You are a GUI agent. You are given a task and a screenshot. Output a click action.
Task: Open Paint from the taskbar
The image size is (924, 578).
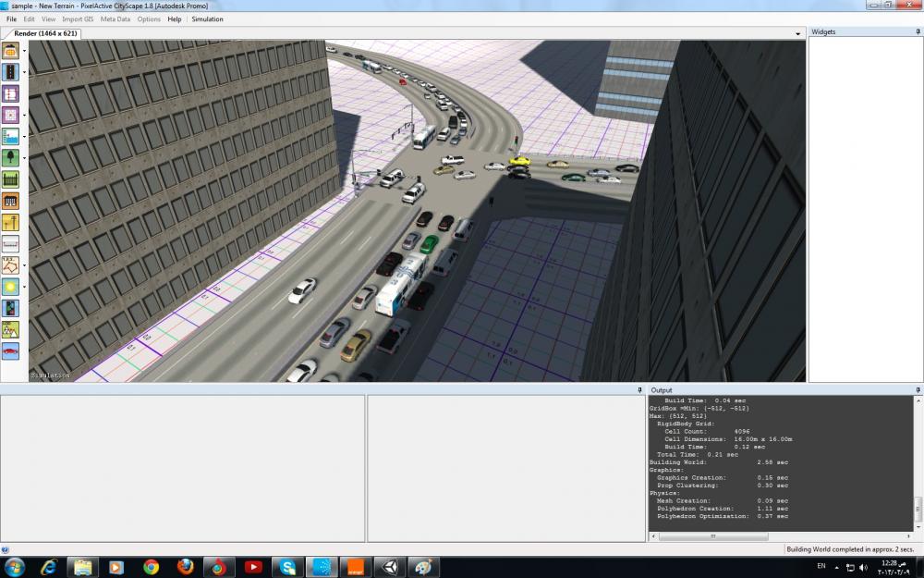(424, 568)
